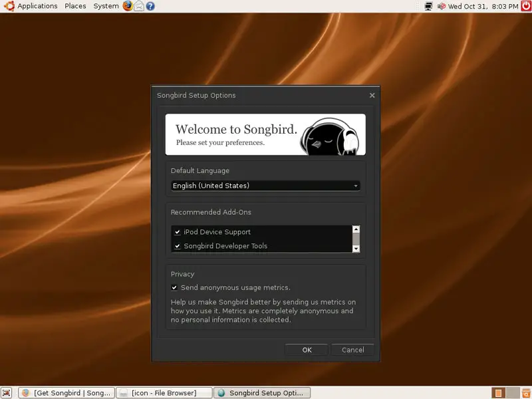
Task: Open the Evolution mail launcher icon
Action: click(x=139, y=6)
